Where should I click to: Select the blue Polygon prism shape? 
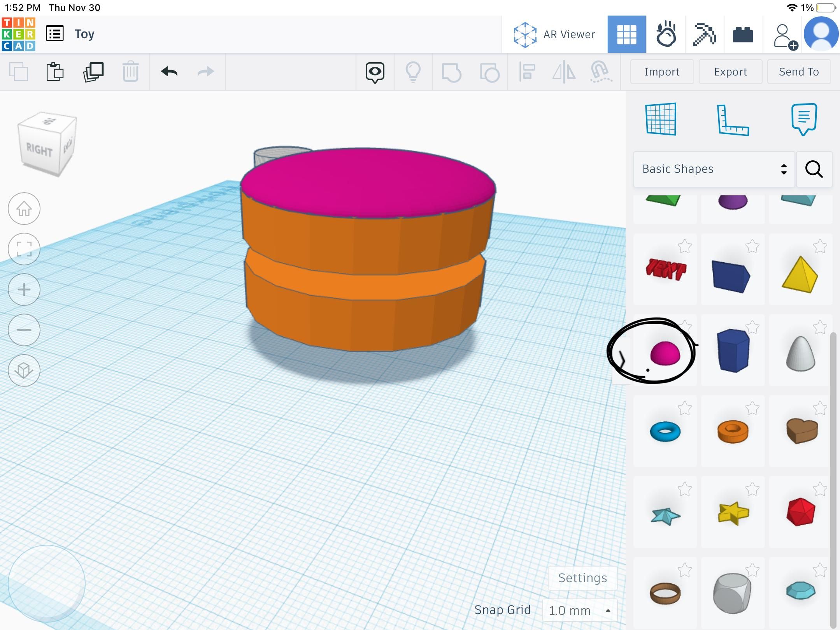click(733, 350)
